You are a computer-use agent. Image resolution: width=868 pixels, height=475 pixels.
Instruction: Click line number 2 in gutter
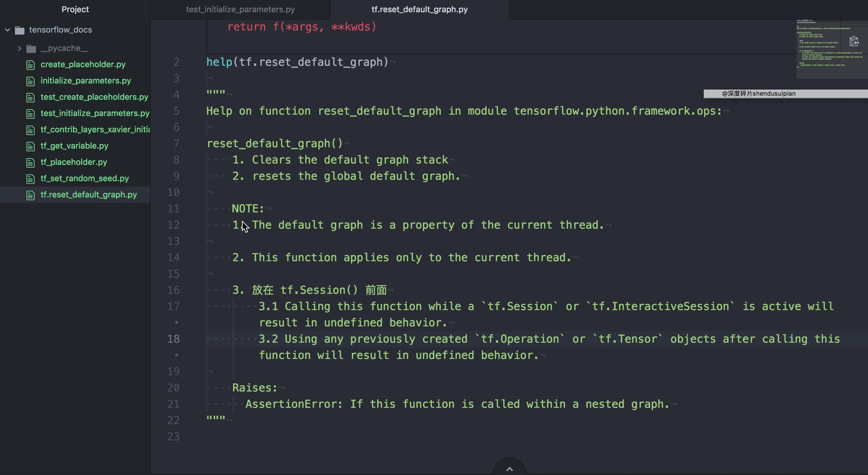pos(176,62)
